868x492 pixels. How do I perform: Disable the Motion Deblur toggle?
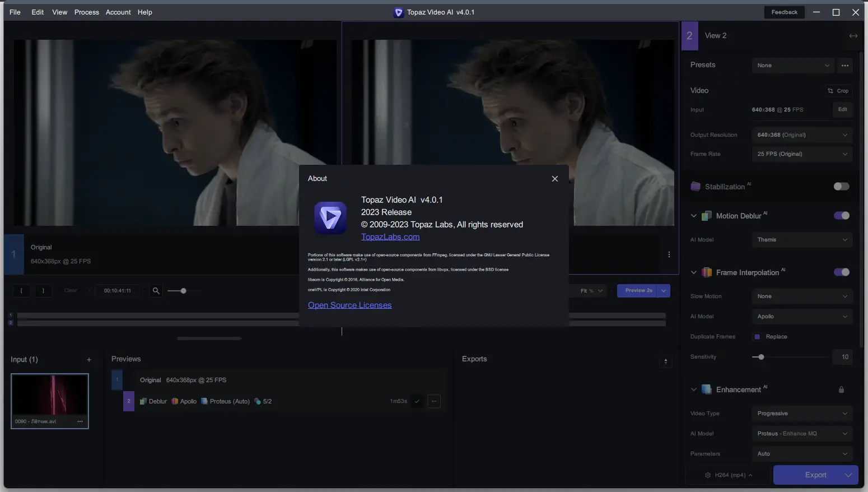[842, 216]
